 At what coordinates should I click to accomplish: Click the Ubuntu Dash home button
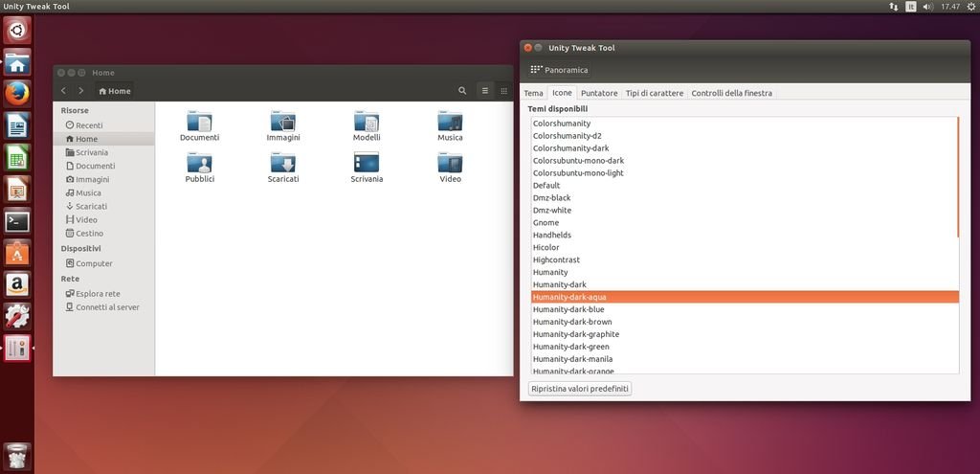tap(17, 31)
